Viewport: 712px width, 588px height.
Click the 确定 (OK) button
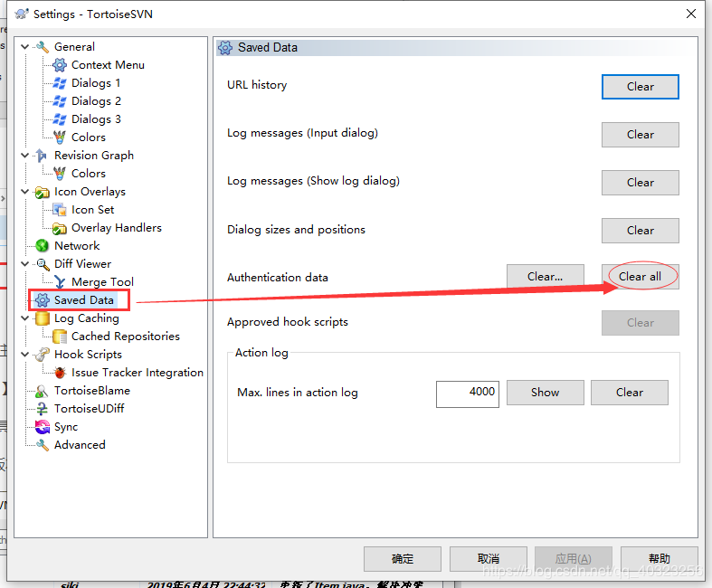403,559
